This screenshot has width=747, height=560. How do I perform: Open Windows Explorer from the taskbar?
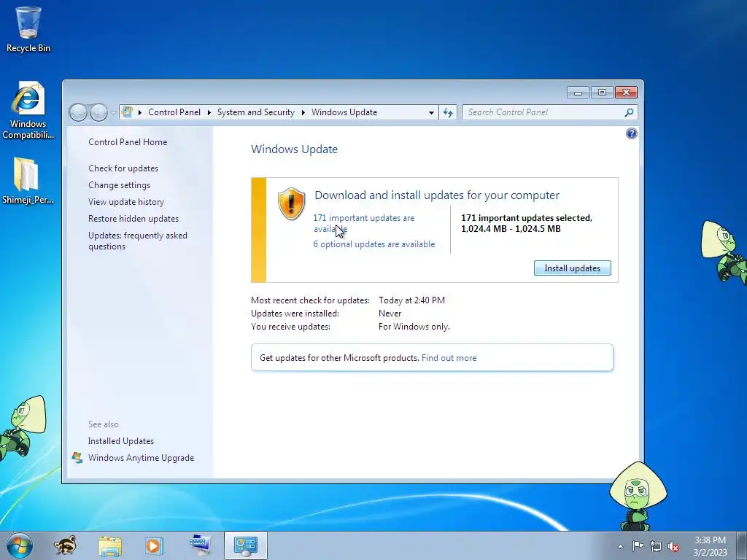[110, 546]
